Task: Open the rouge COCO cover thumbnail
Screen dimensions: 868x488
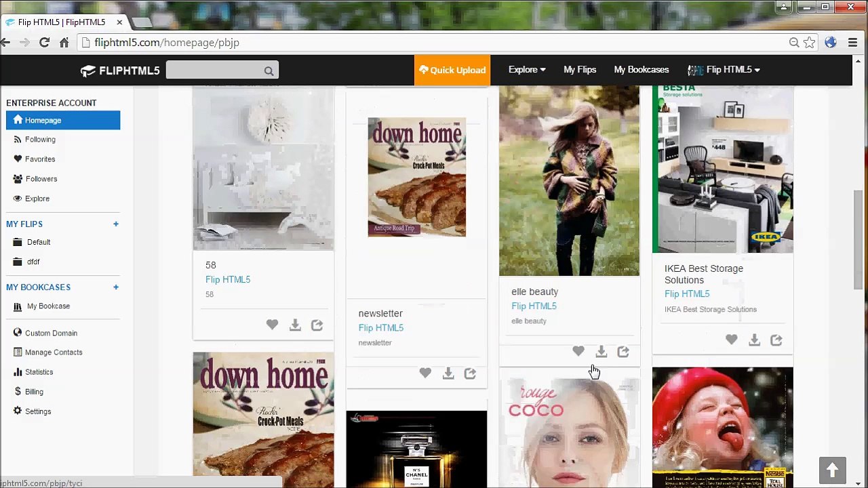Action: [569, 433]
